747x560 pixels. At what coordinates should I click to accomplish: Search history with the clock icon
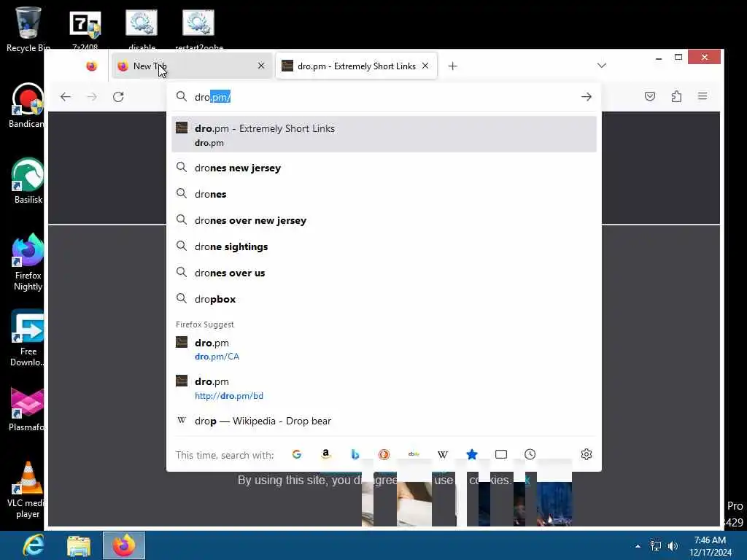click(530, 455)
